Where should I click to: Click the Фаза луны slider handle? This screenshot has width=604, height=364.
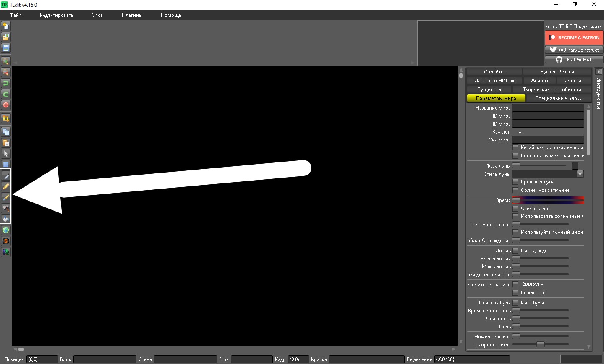click(516, 166)
